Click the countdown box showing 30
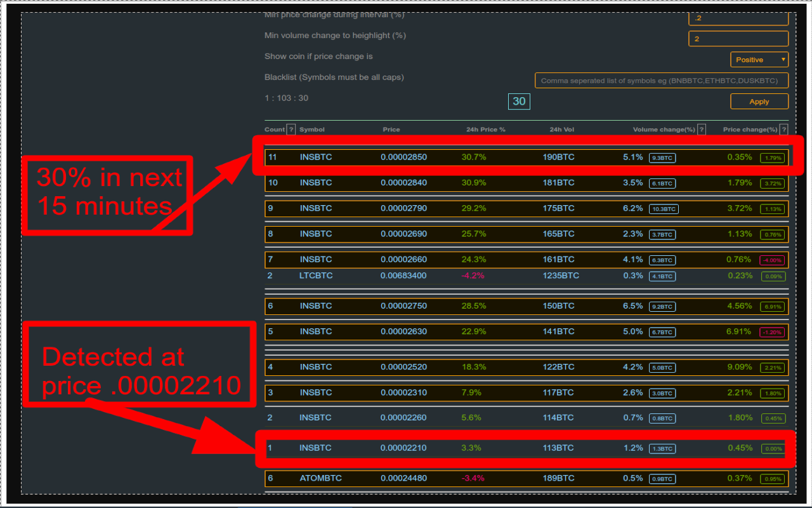Screen dimensions: 812x508 tap(519, 102)
